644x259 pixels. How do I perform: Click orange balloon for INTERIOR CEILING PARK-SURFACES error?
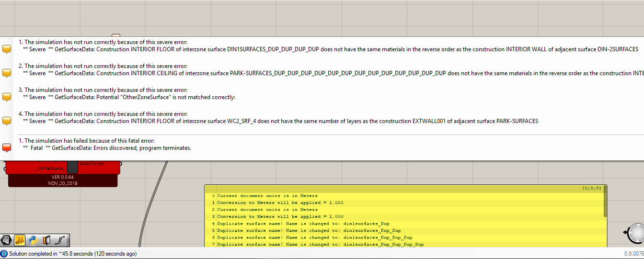[x=7, y=73]
